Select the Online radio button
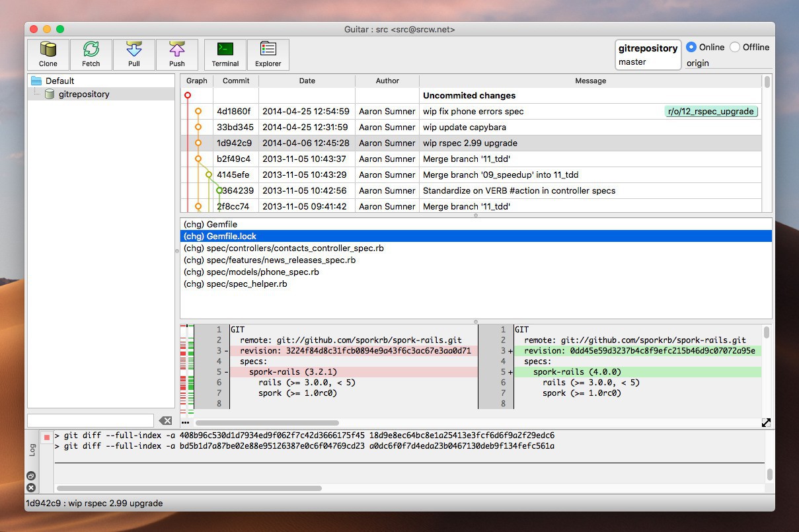 (x=691, y=47)
